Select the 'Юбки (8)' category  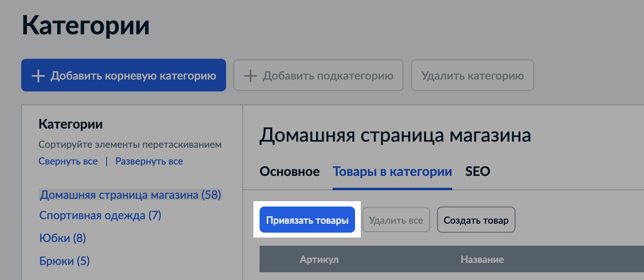[62, 238]
